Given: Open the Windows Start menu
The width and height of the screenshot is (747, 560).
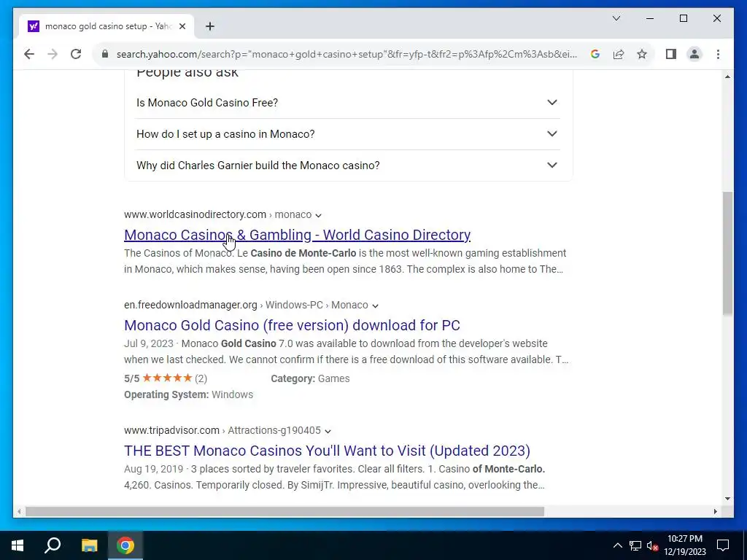Looking at the screenshot, I should tap(18, 545).
